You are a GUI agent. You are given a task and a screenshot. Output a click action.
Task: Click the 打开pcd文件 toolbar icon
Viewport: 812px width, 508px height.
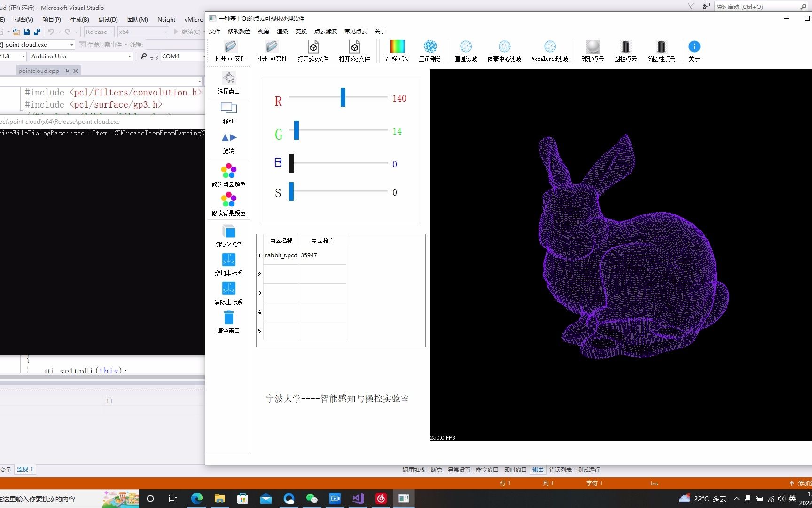(x=230, y=51)
